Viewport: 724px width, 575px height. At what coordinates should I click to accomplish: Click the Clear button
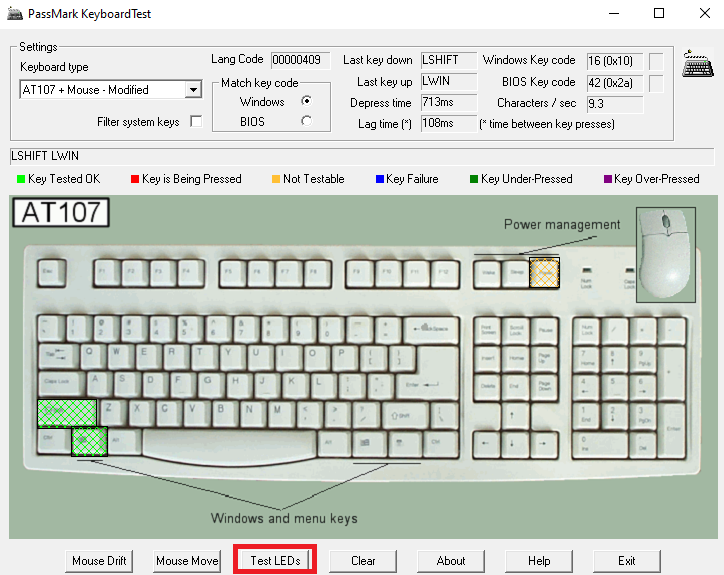click(363, 561)
